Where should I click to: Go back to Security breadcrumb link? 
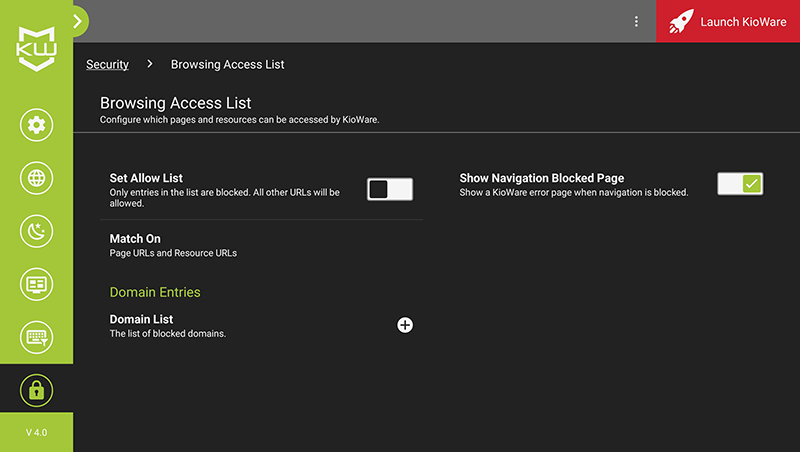(x=107, y=64)
